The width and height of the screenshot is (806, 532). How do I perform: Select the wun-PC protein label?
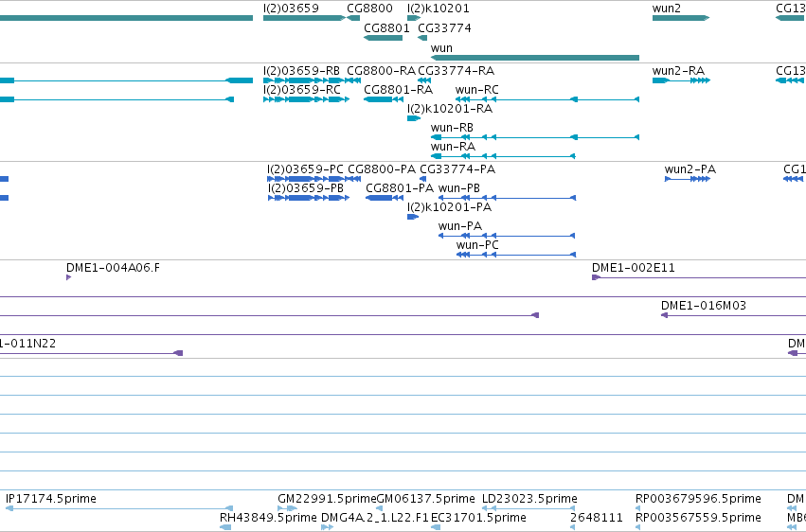pos(477,245)
